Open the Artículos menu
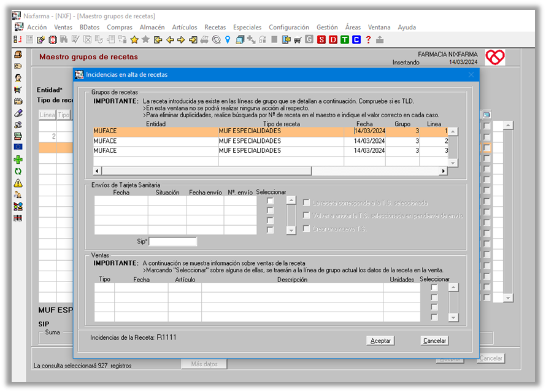The height and width of the screenshot is (392, 546). coord(185,27)
